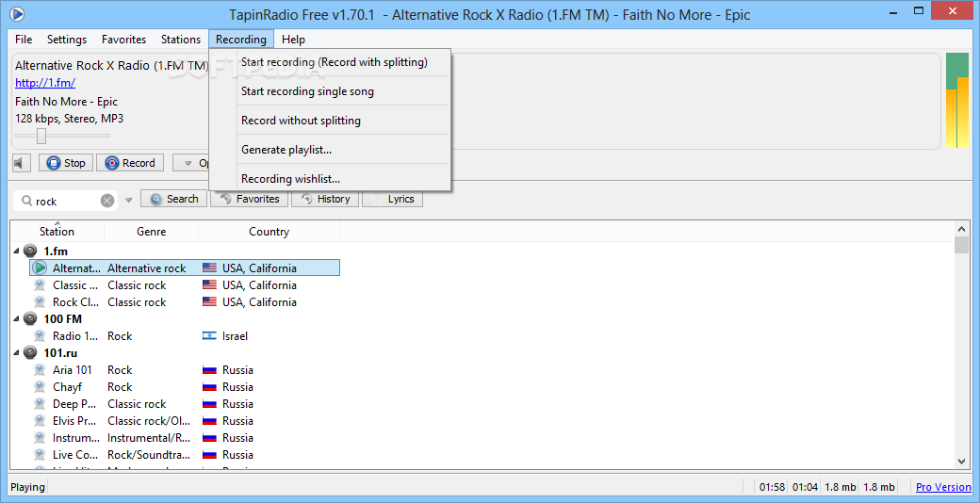Adjust the volume slider handle

pos(41,136)
